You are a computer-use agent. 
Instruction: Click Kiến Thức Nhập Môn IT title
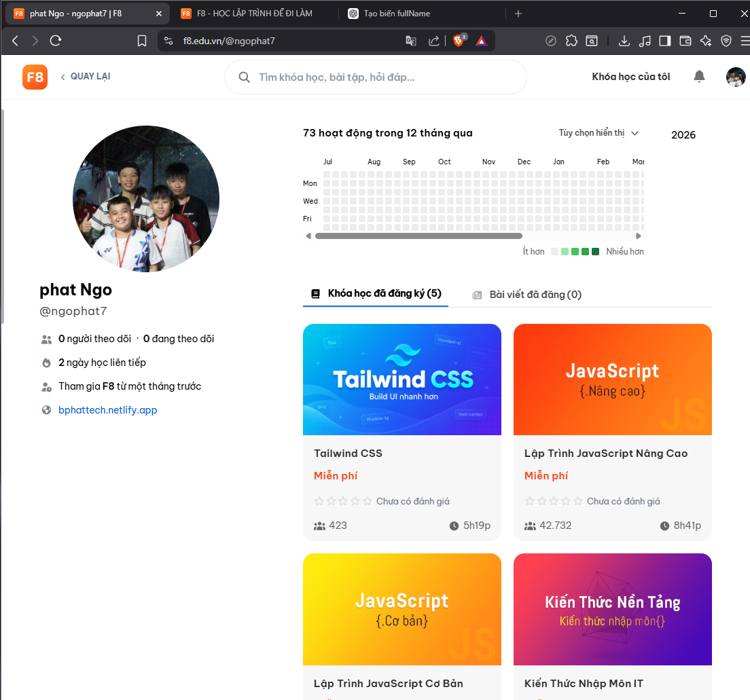coord(584,683)
